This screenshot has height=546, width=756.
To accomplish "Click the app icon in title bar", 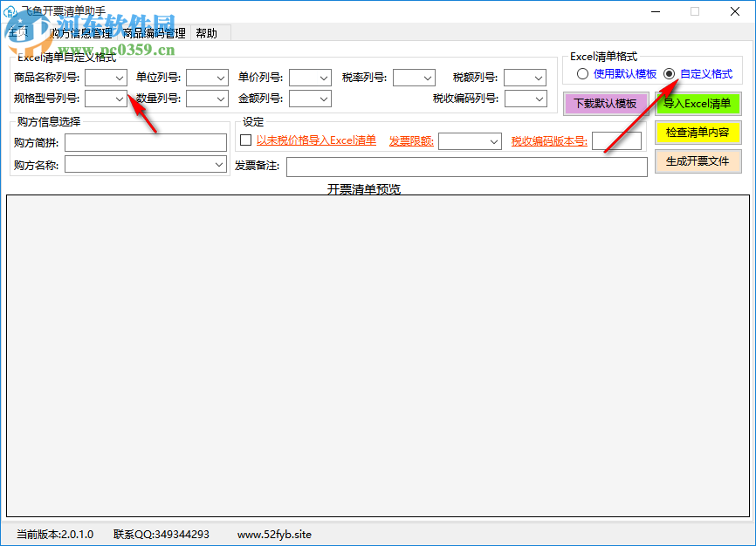I will point(10,10).
